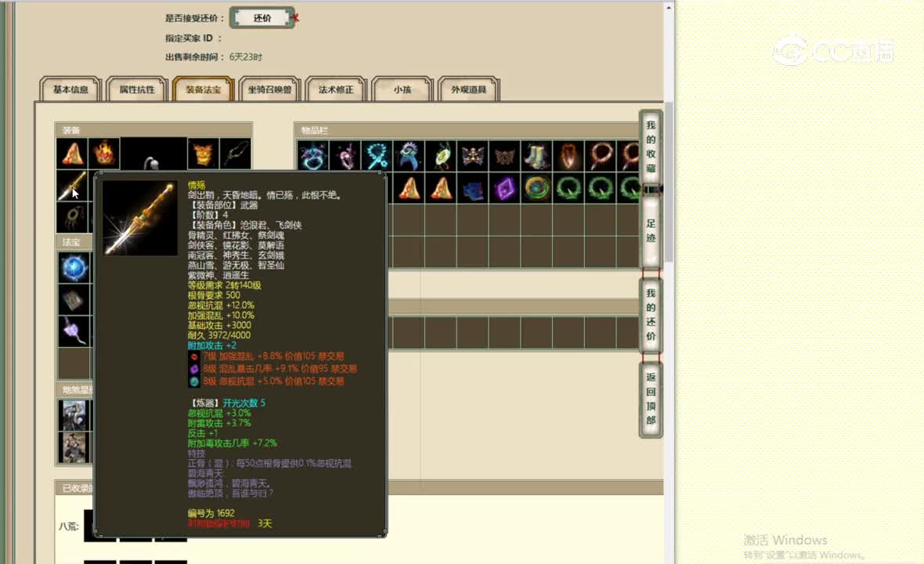
Task: Select the blue orb 法宝 icon
Action: 74,268
